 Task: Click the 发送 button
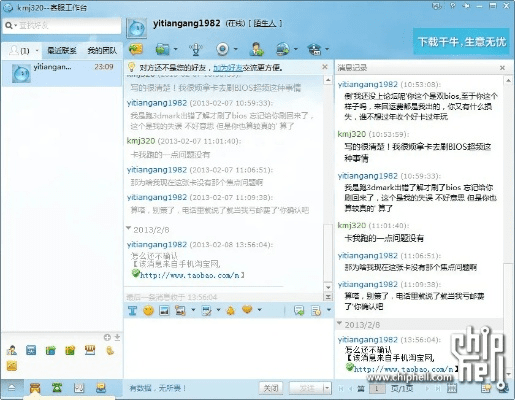(306, 388)
